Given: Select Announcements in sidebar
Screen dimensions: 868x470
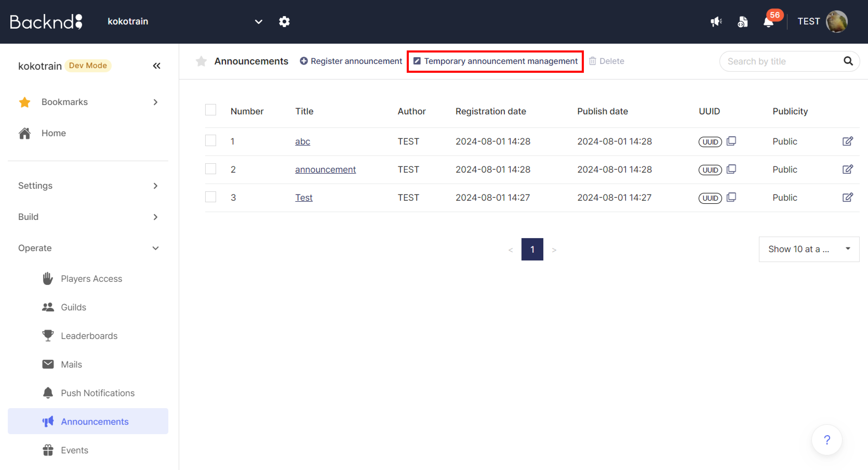Looking at the screenshot, I should point(88,421).
